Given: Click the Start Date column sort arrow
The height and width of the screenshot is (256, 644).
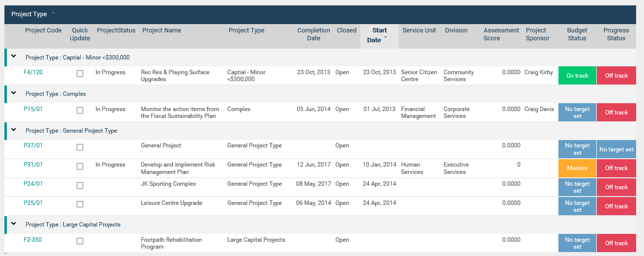Looking at the screenshot, I should (x=385, y=37).
